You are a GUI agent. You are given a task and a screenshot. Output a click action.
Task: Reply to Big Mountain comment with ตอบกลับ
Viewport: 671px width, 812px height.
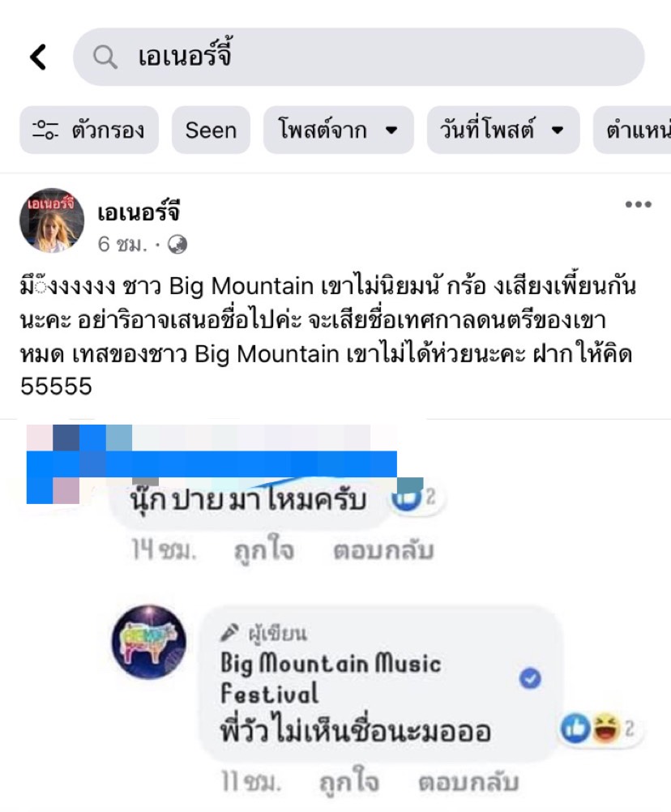pos(468,781)
